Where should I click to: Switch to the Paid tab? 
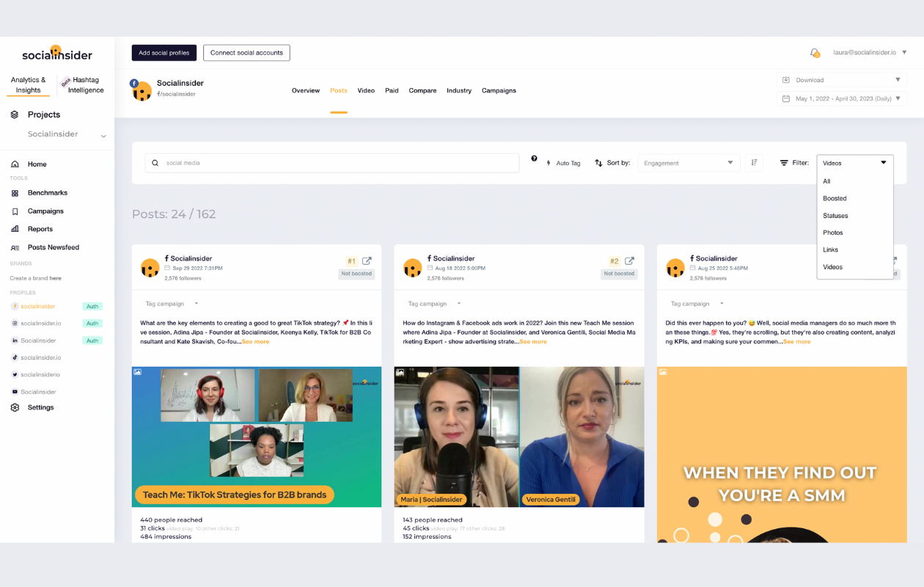[x=392, y=90]
